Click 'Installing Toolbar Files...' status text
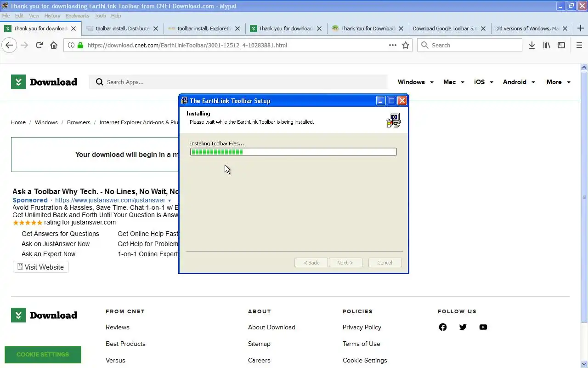 coord(217,144)
